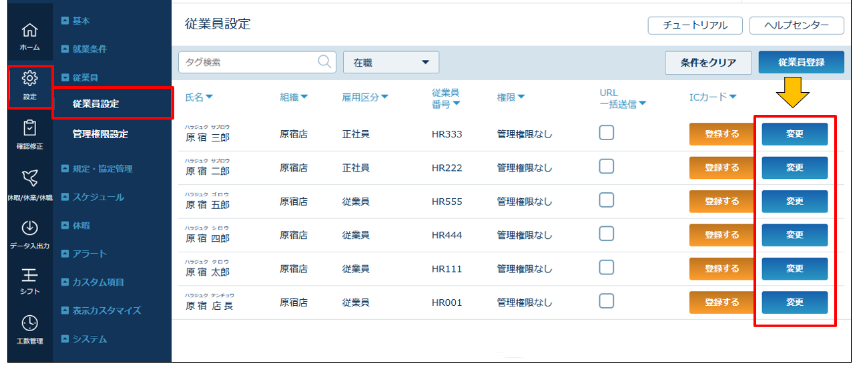
Task: Click 変更 for 原宿 太郎
Action: [x=794, y=269]
